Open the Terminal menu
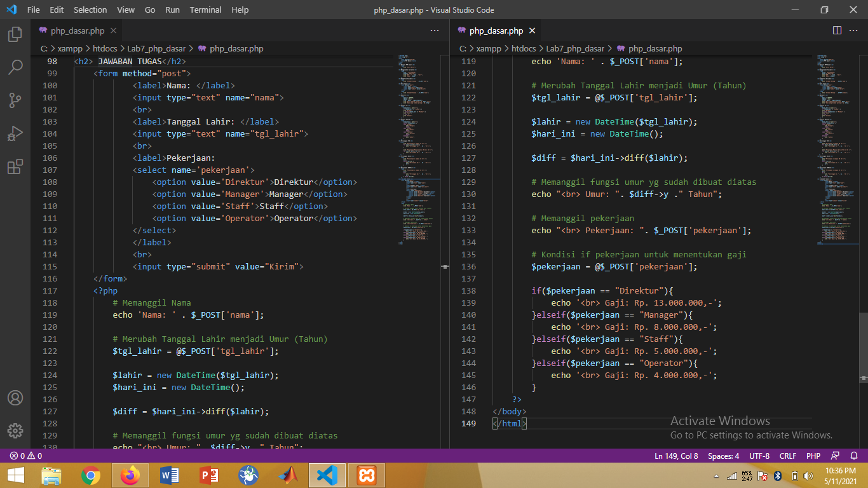 point(205,10)
